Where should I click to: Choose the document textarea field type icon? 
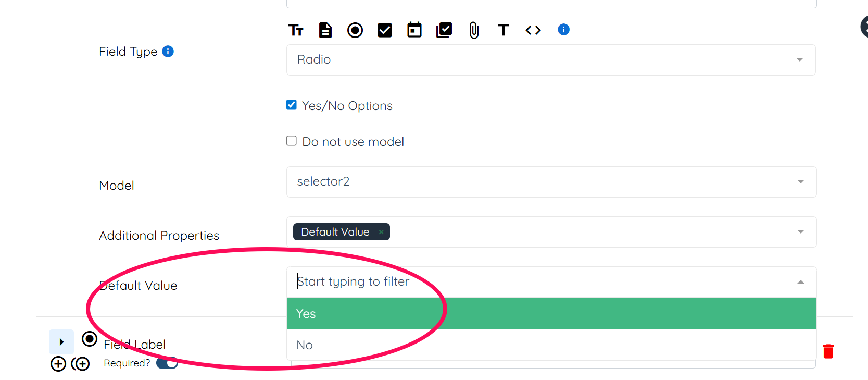tap(325, 30)
